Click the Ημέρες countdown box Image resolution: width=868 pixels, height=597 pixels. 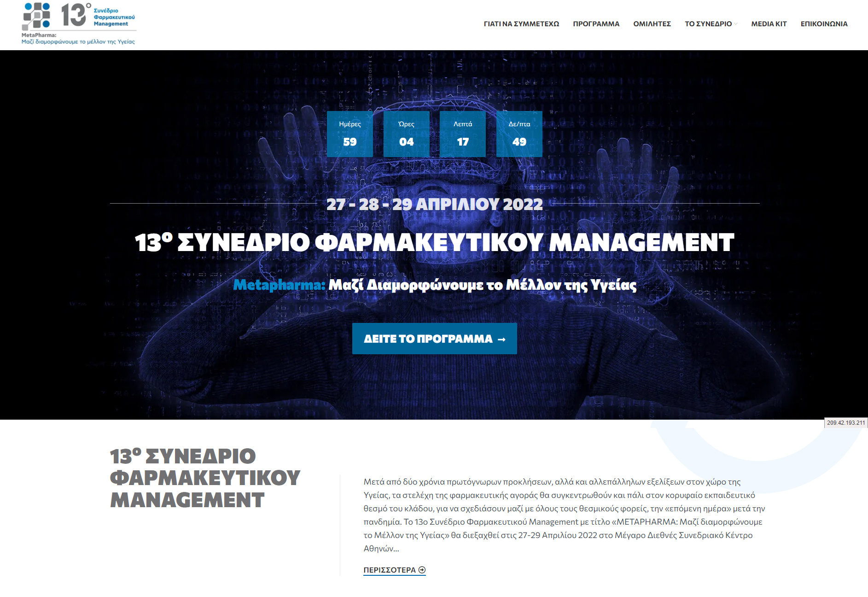[x=350, y=134]
